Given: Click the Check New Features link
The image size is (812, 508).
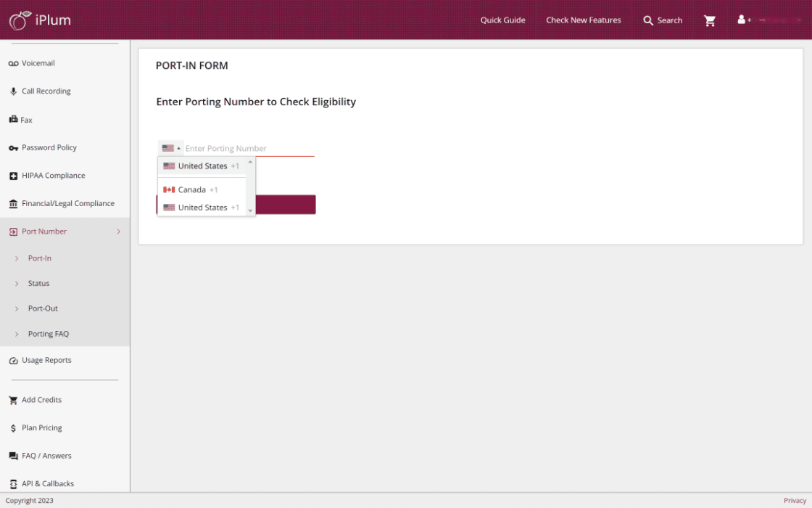Looking at the screenshot, I should point(584,20).
